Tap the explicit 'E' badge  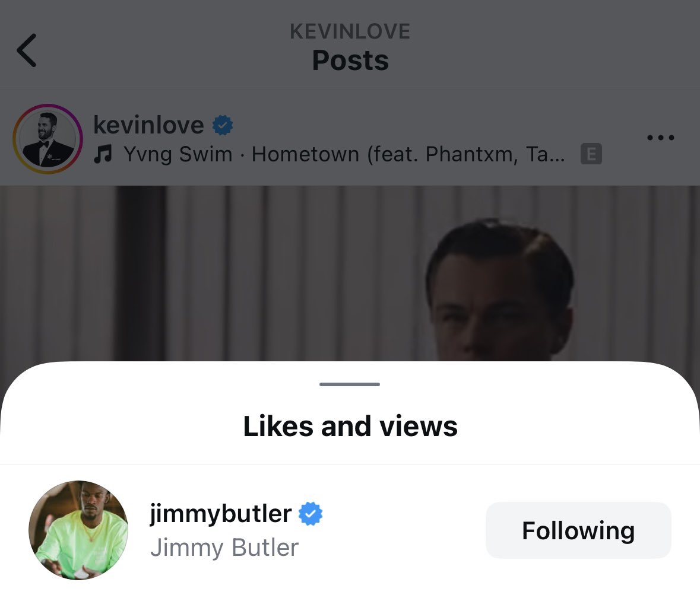click(x=591, y=155)
